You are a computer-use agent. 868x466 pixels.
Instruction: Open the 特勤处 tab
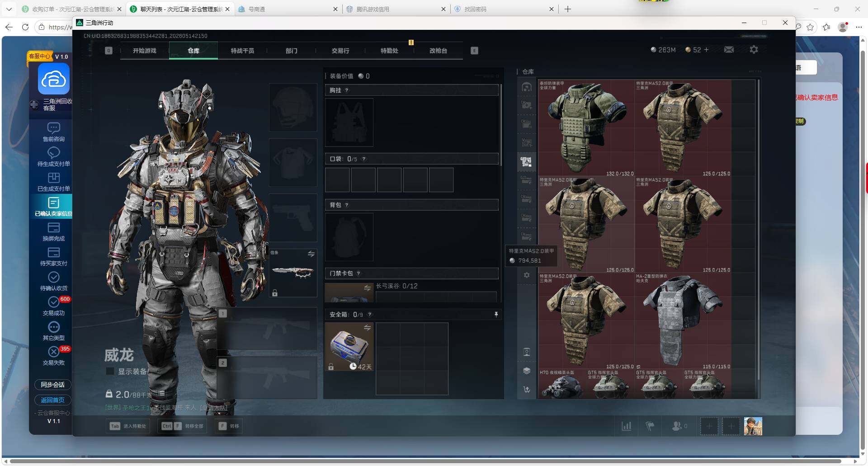[x=389, y=51]
